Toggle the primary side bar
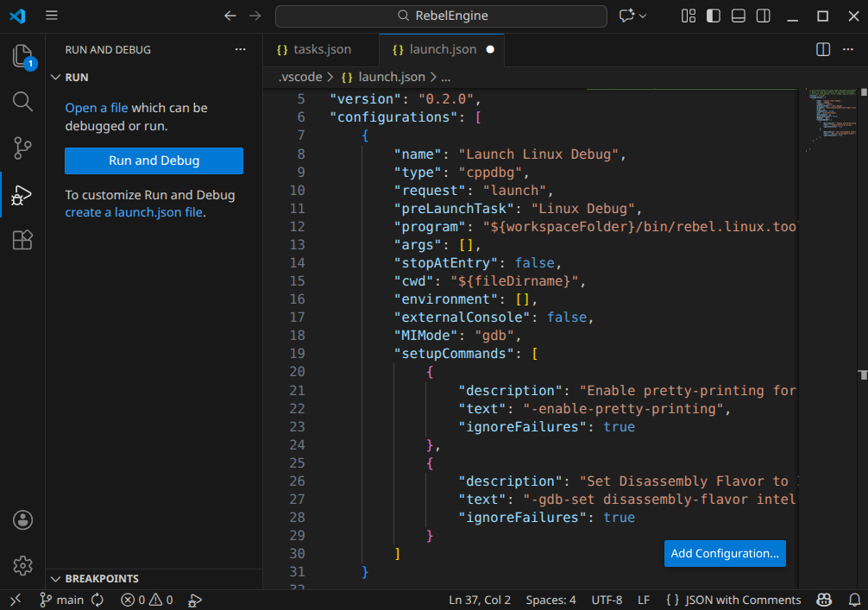This screenshot has width=868, height=610. (713, 16)
